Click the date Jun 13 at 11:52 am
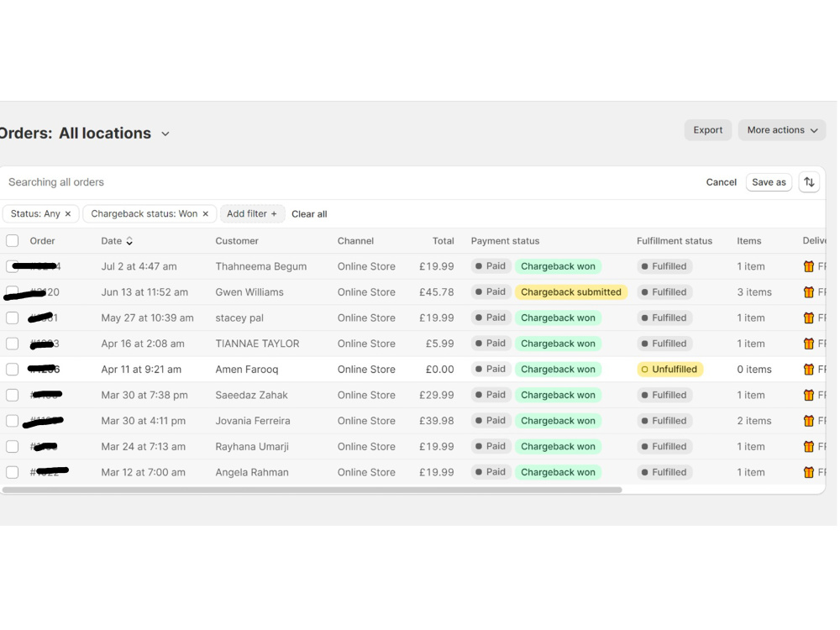Screen dimensions: 840x630 (144, 292)
